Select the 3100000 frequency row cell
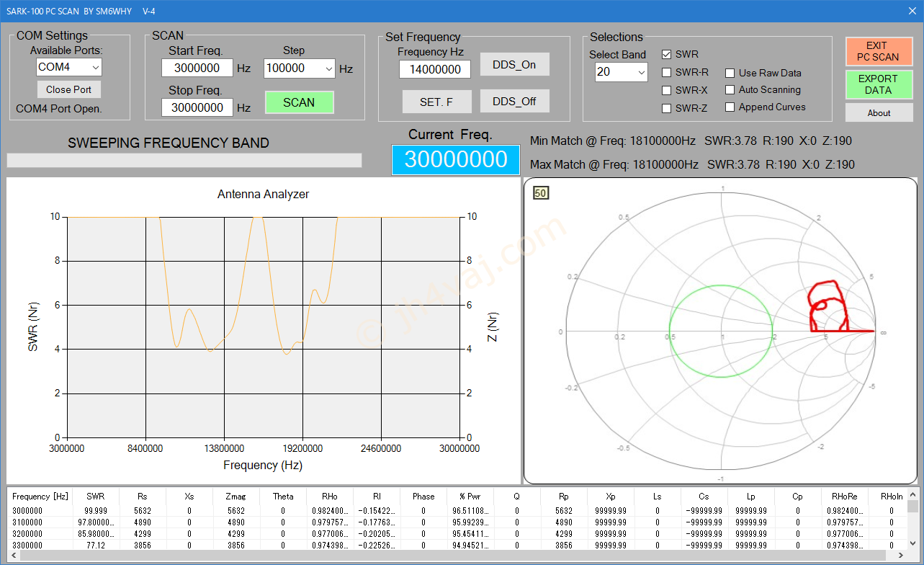Image resolution: width=924 pixels, height=565 pixels. click(40, 522)
